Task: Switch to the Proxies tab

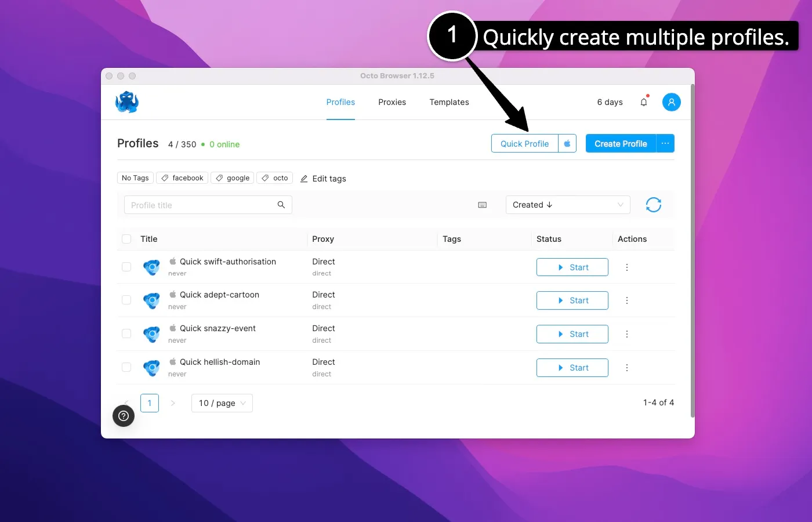Action: tap(391, 102)
